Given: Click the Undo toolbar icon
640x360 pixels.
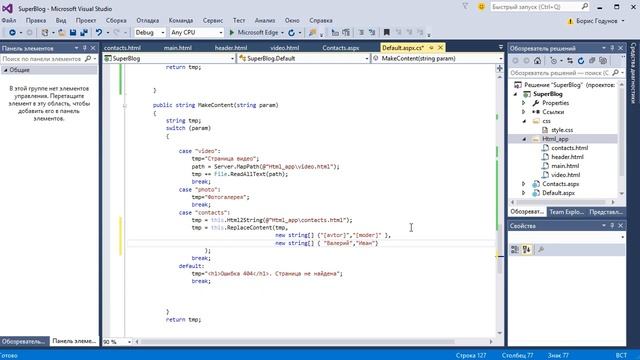Looking at the screenshot, I should point(99,32).
